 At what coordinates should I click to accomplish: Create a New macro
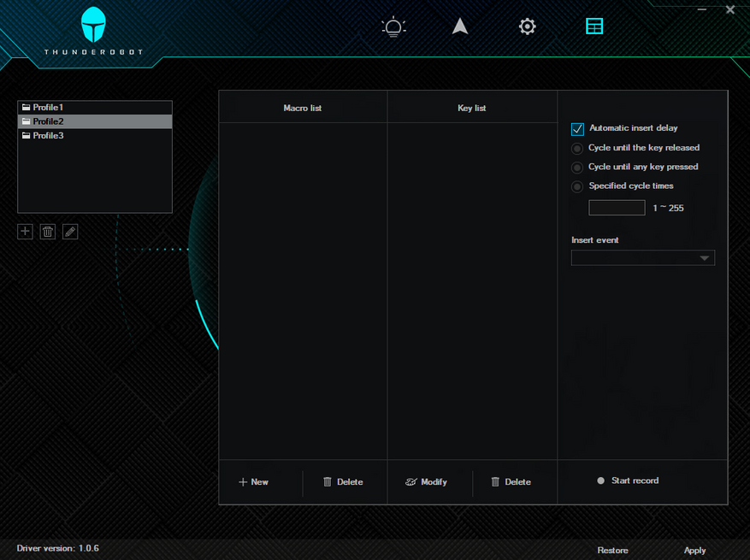[x=253, y=482]
